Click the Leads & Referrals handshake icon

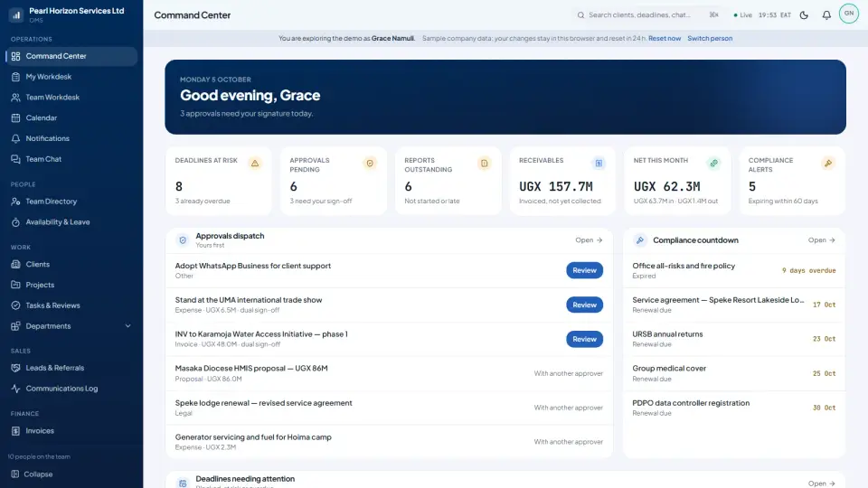tap(15, 368)
